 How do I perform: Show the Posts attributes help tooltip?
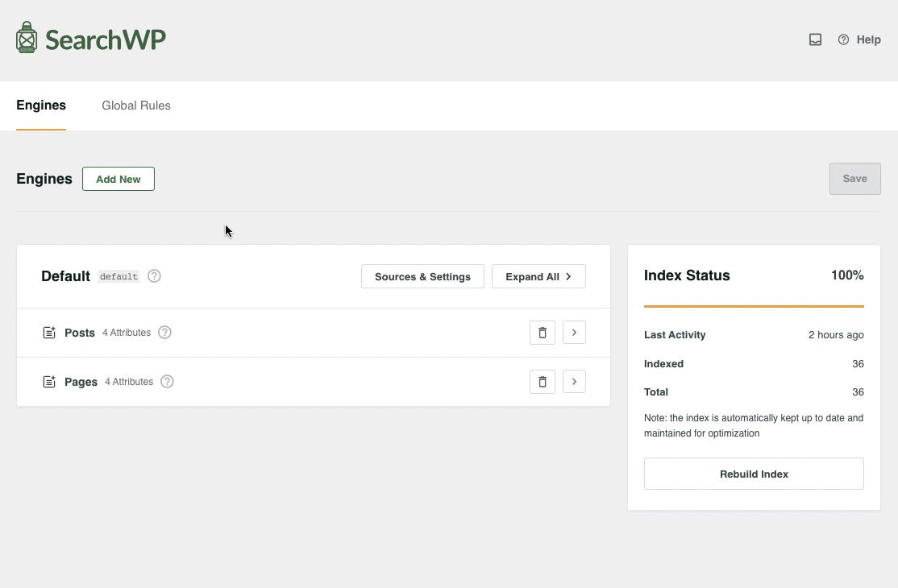164,332
